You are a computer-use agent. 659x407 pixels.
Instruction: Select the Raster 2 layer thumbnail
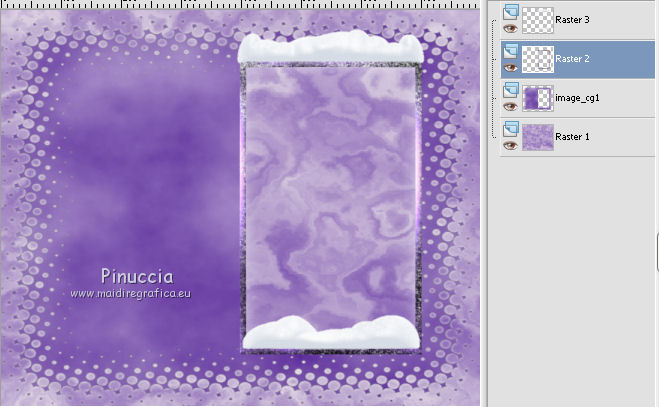pos(538,59)
